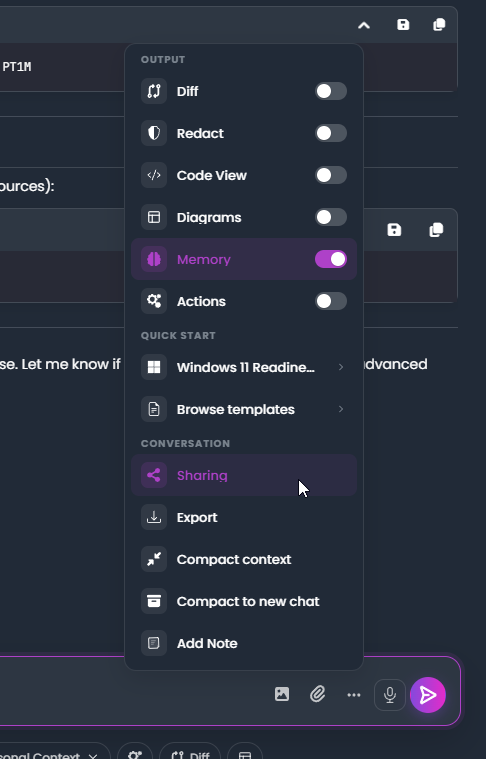Viewport: 486px width, 759px height.
Task: Copy the PT1M code block
Action: (x=439, y=25)
